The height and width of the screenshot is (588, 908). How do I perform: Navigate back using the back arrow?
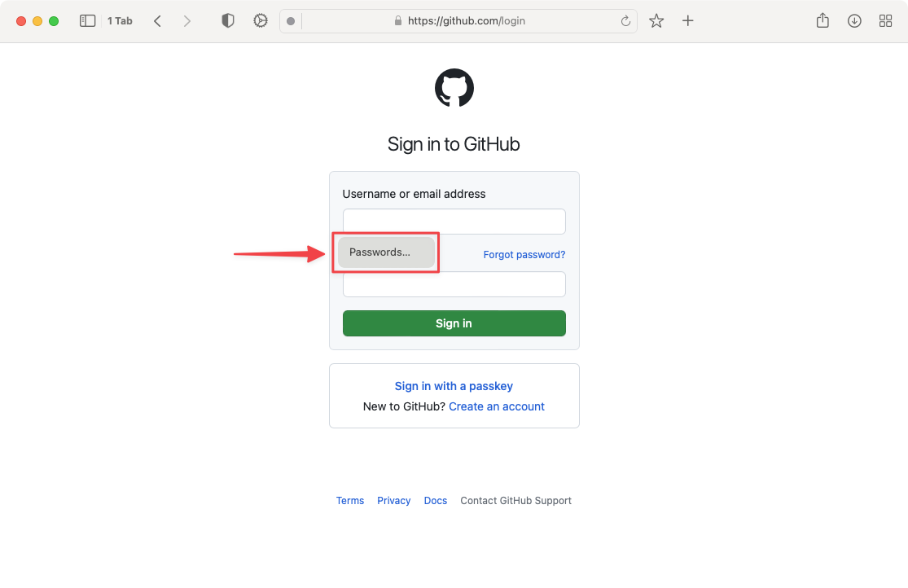[157, 20]
